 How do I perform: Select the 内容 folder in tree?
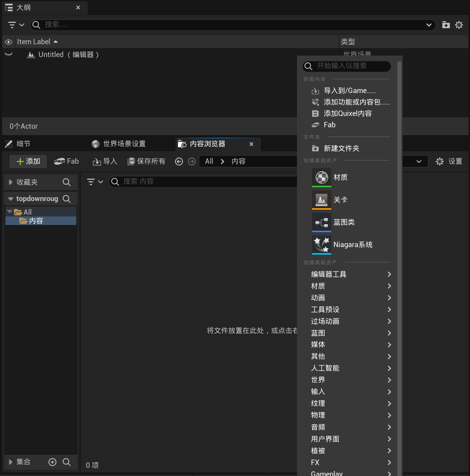[x=41, y=221]
